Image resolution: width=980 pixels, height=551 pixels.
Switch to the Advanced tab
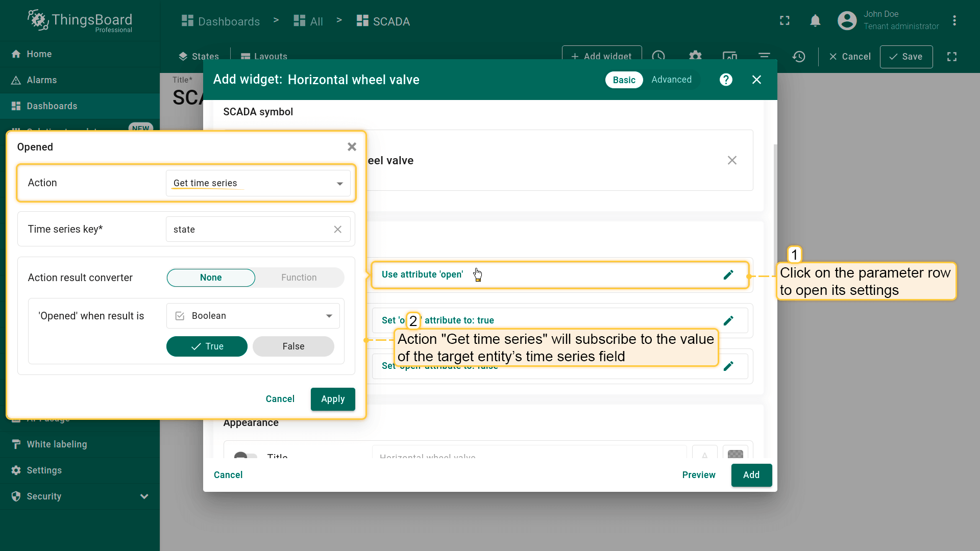pyautogui.click(x=671, y=80)
